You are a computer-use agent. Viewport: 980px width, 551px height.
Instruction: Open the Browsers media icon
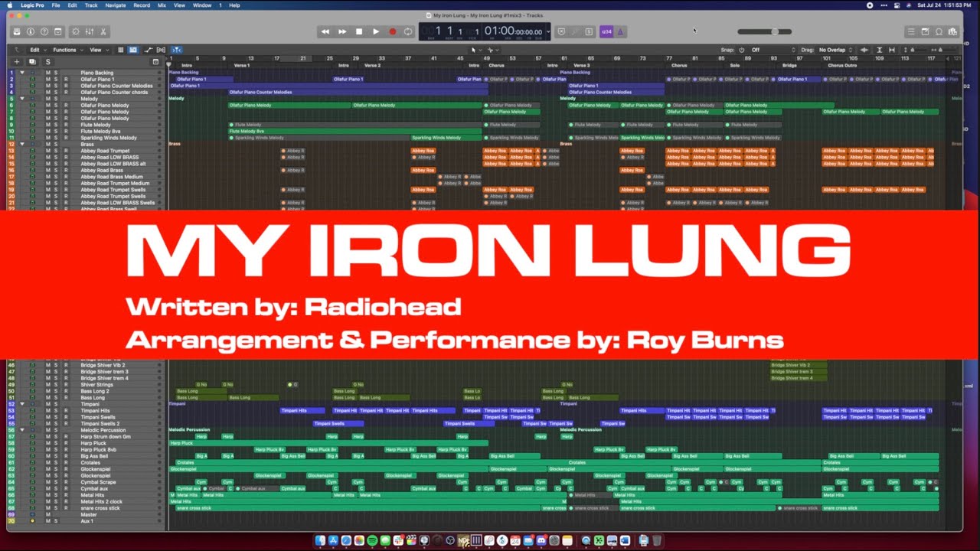pyautogui.click(x=952, y=31)
